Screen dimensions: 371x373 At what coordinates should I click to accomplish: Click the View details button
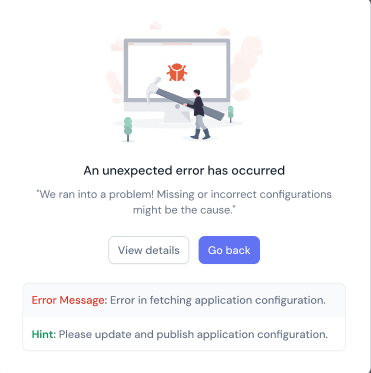click(x=149, y=250)
